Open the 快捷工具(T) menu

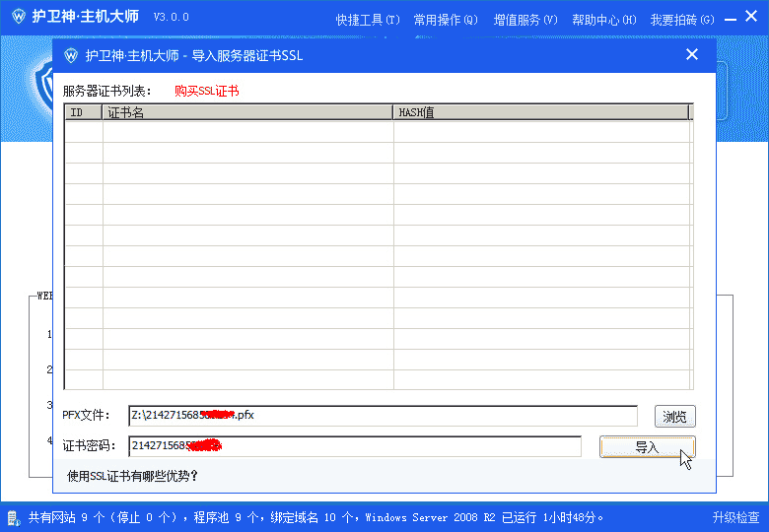point(368,20)
